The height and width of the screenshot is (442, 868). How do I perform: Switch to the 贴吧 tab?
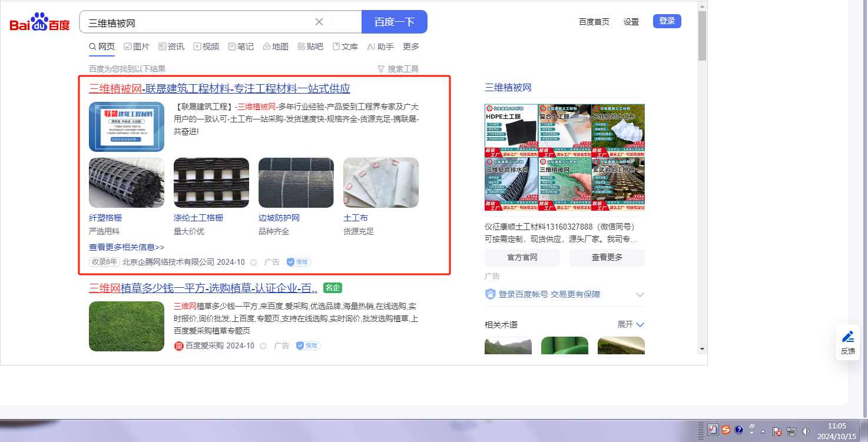310,46
